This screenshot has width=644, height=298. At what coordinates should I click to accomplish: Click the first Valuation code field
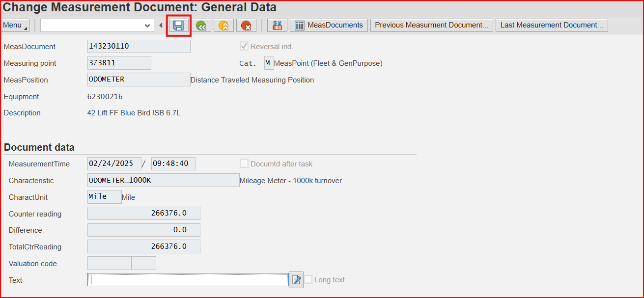[x=110, y=263]
